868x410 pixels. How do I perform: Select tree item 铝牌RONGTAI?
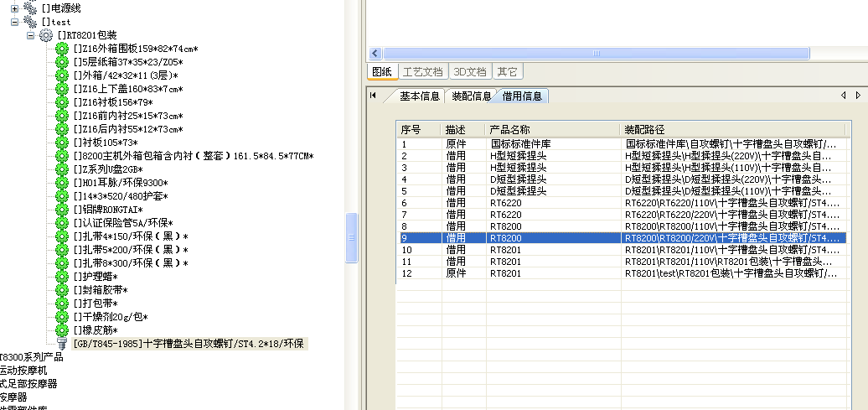109,210
